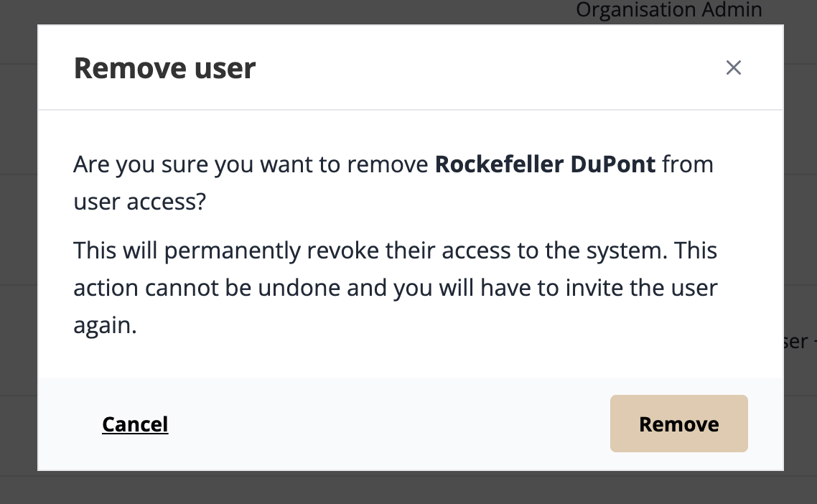The image size is (817, 504).
Task: Click the "user access?" line
Action: 140,202
